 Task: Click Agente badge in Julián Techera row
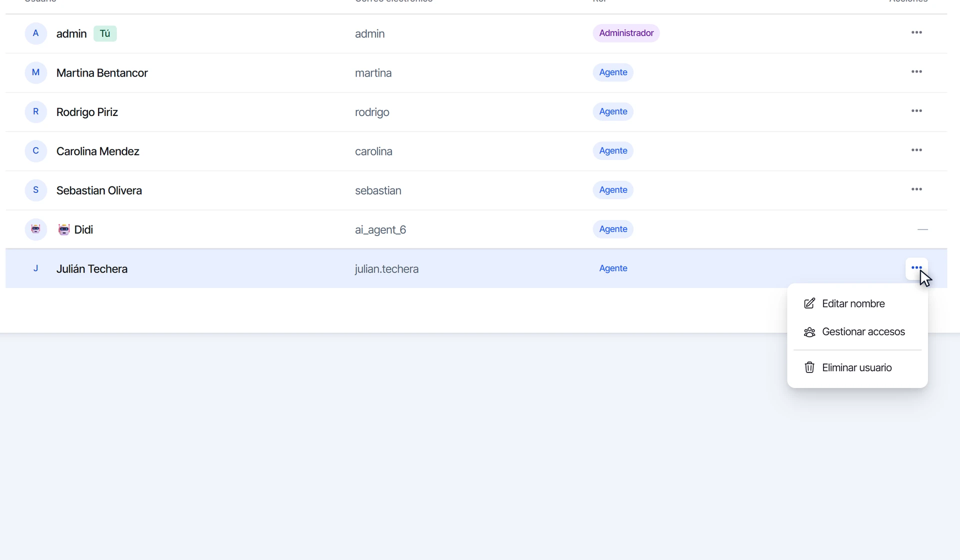click(613, 268)
